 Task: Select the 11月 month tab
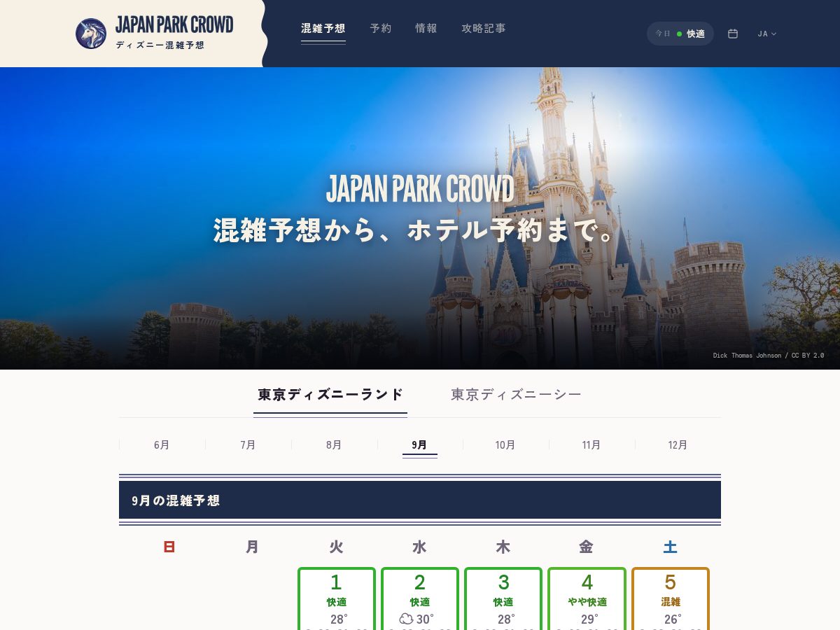[591, 445]
